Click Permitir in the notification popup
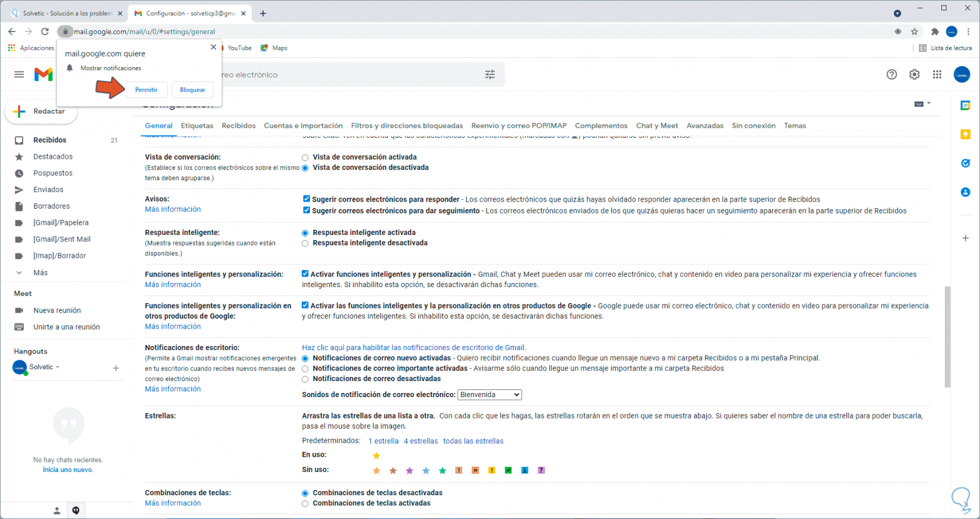The height and width of the screenshot is (519, 980). (146, 90)
